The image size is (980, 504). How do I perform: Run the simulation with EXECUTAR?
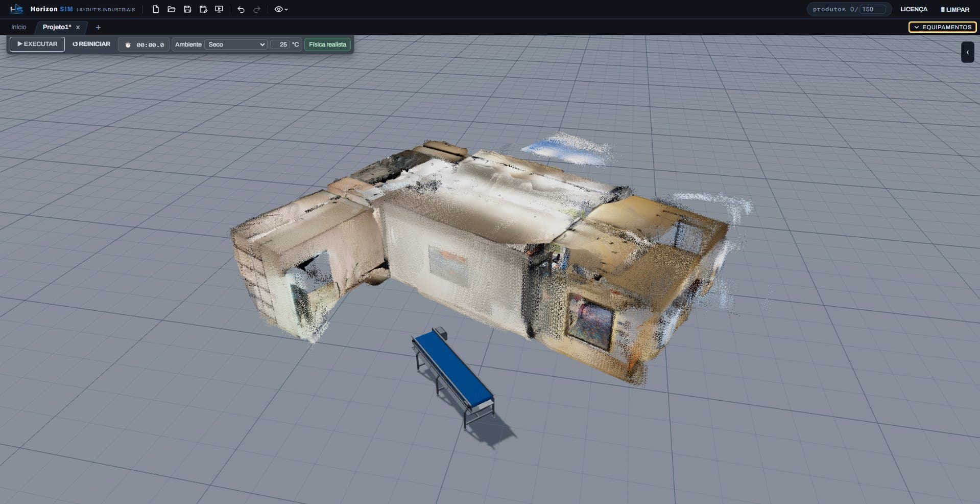pyautogui.click(x=37, y=44)
